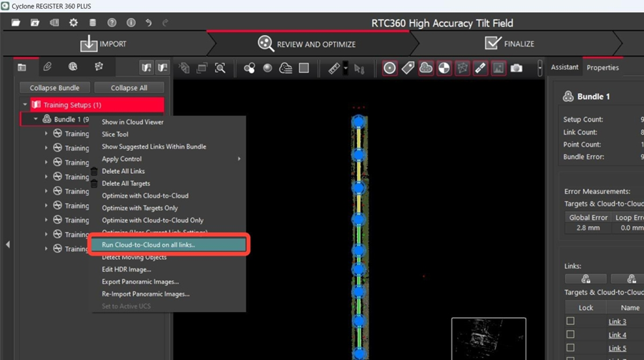Click the measure ruler tool icon
Viewport: 644px width, 360px height.
click(334, 68)
